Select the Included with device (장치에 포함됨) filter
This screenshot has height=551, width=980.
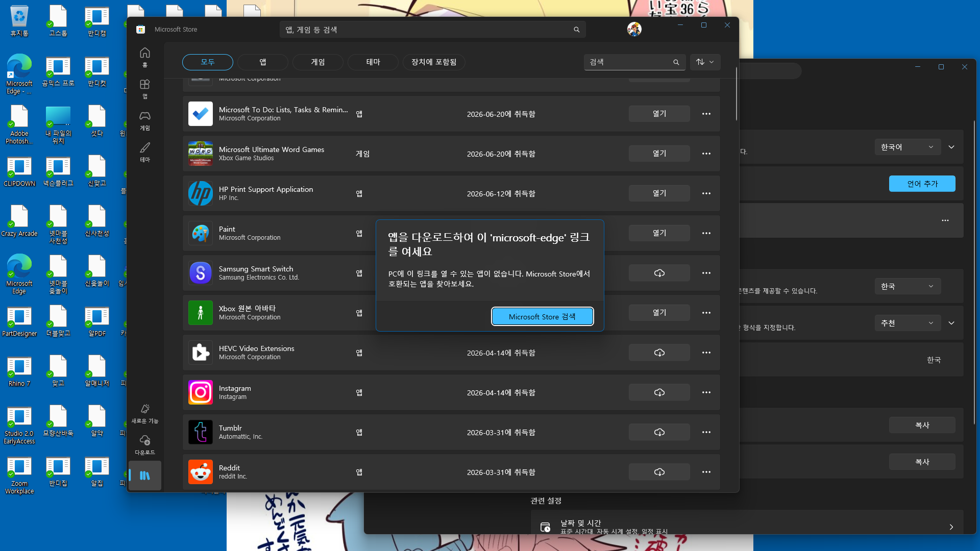pos(434,62)
